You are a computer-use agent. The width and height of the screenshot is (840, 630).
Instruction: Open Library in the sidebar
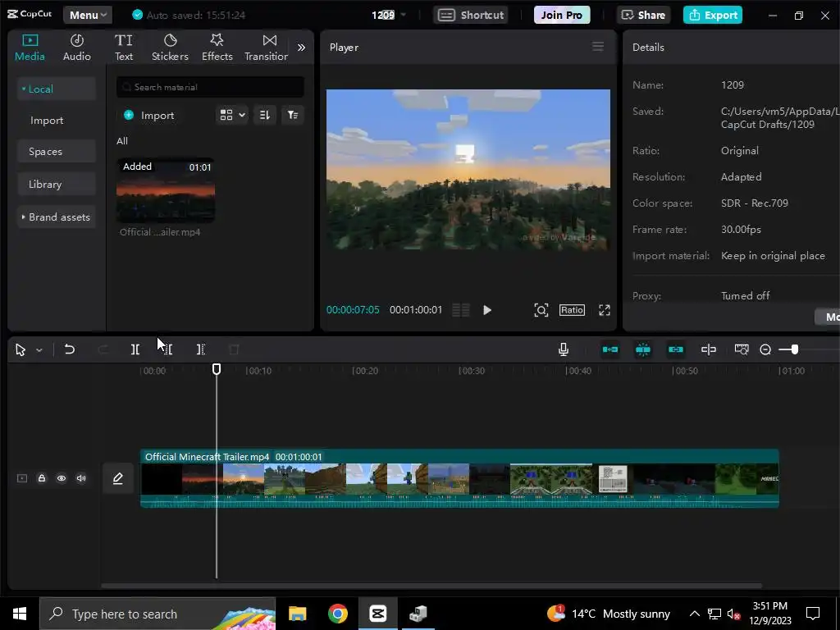tap(57, 185)
